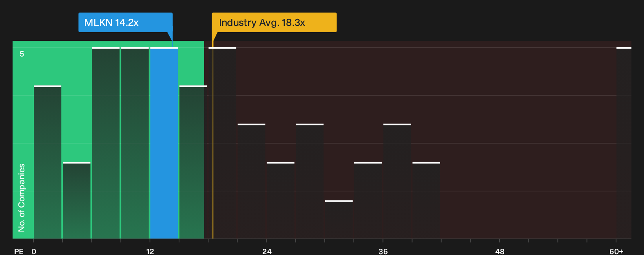Viewport: 644px width, 255px height.
Task: Click the No. of Companies axis title
Action: pos(22,197)
